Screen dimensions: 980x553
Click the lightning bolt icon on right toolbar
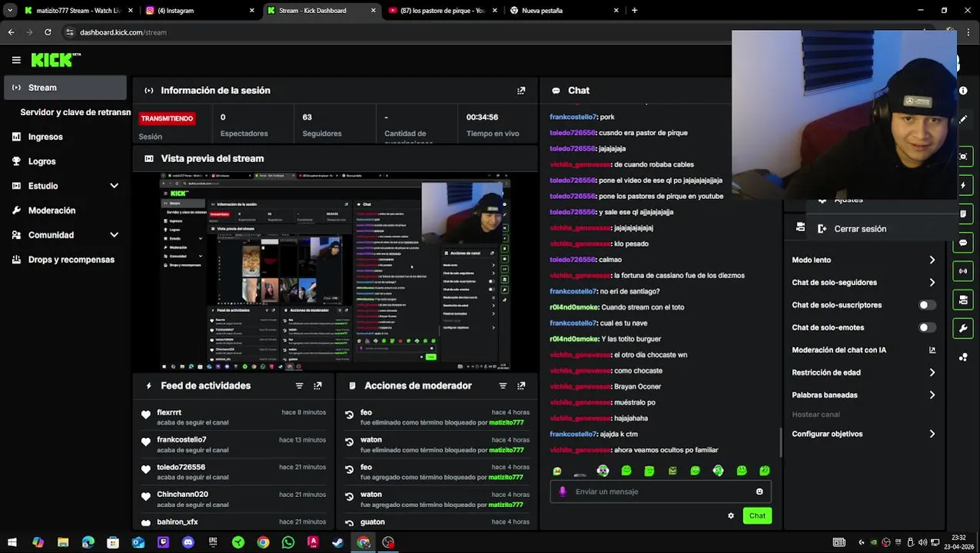[x=963, y=185]
